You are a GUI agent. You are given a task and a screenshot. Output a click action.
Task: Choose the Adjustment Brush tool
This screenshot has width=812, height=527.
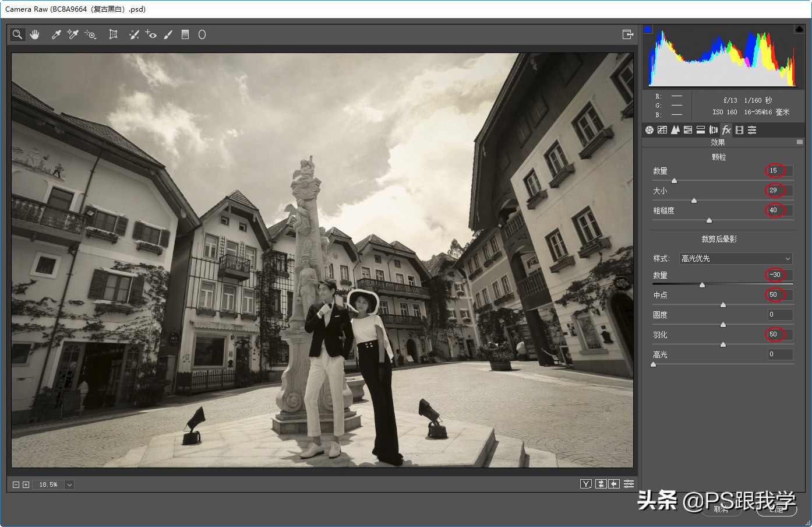click(168, 34)
